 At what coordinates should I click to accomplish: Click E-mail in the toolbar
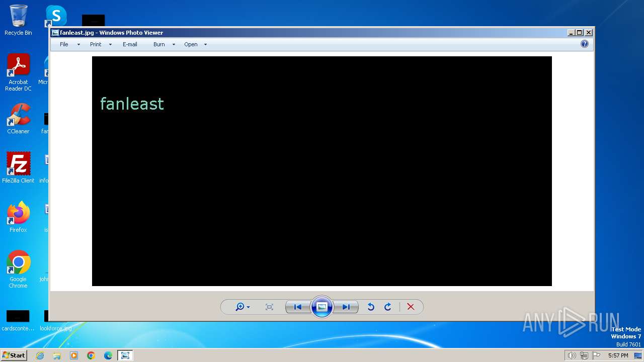point(130,44)
